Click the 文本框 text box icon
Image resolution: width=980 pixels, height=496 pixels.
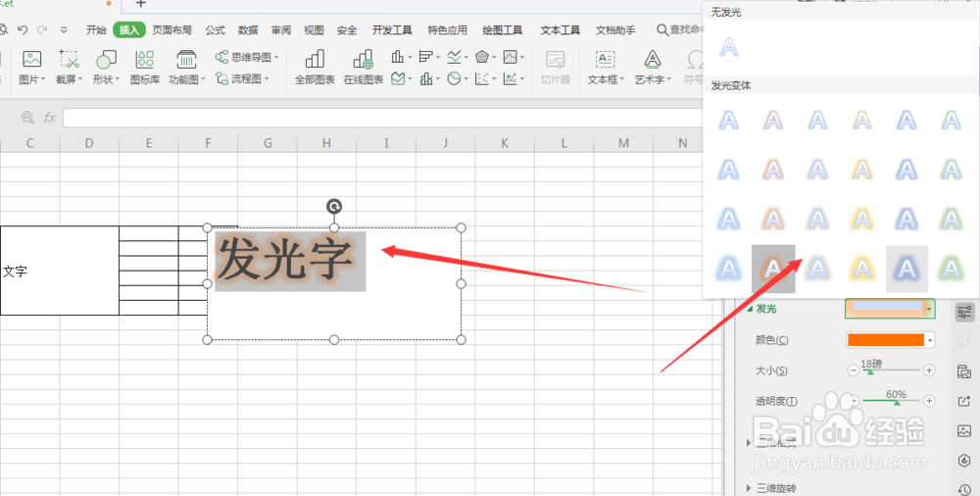(605, 60)
